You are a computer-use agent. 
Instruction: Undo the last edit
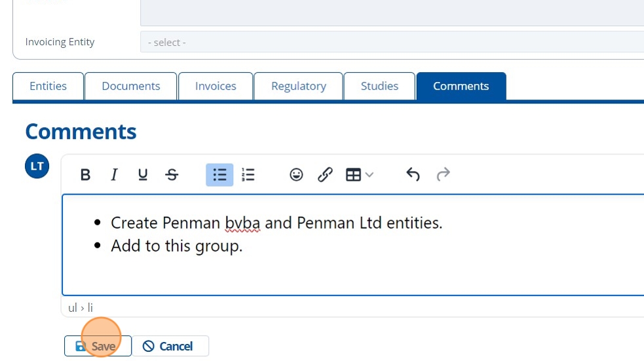point(413,175)
